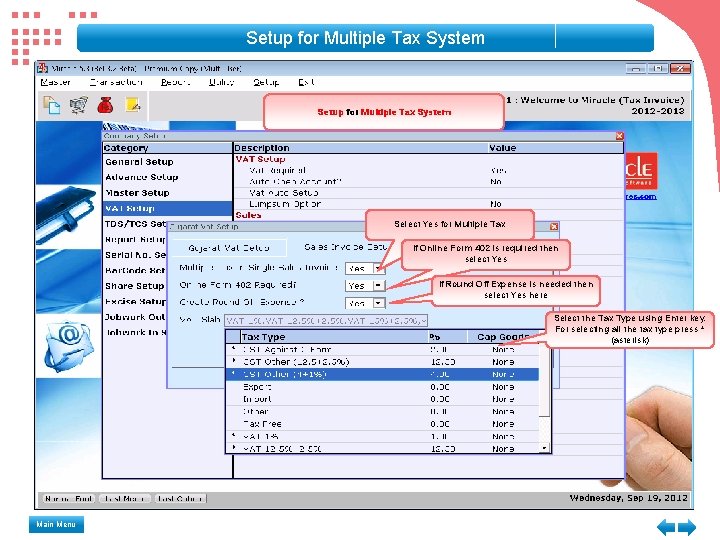
Task: Open the Transaction menu
Action: tap(116, 82)
